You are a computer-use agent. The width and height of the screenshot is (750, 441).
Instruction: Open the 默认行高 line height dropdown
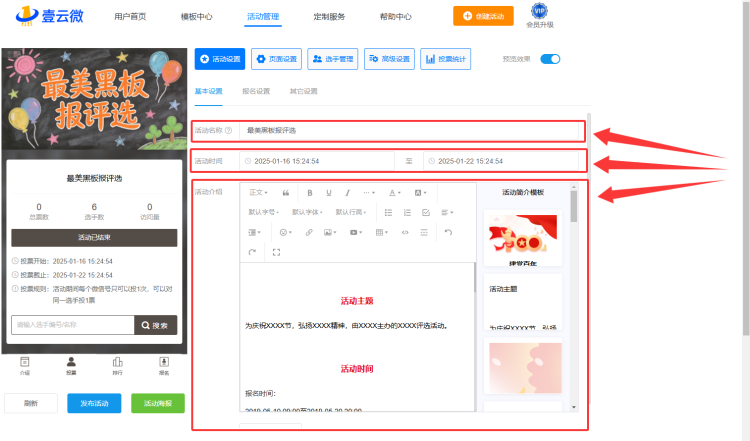(351, 212)
